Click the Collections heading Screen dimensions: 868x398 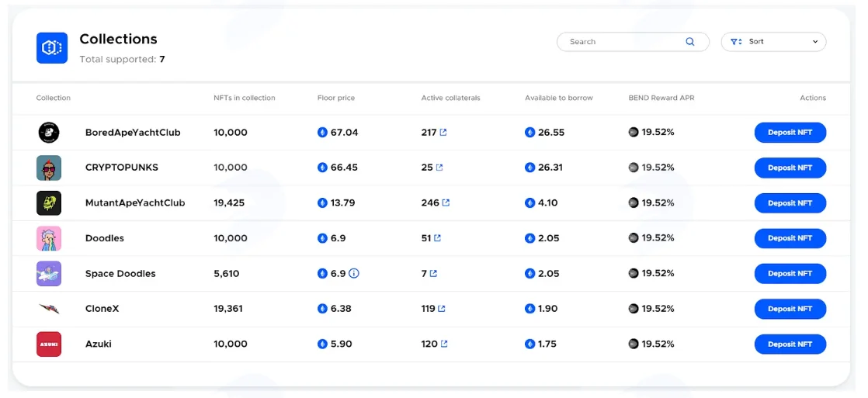tap(119, 39)
